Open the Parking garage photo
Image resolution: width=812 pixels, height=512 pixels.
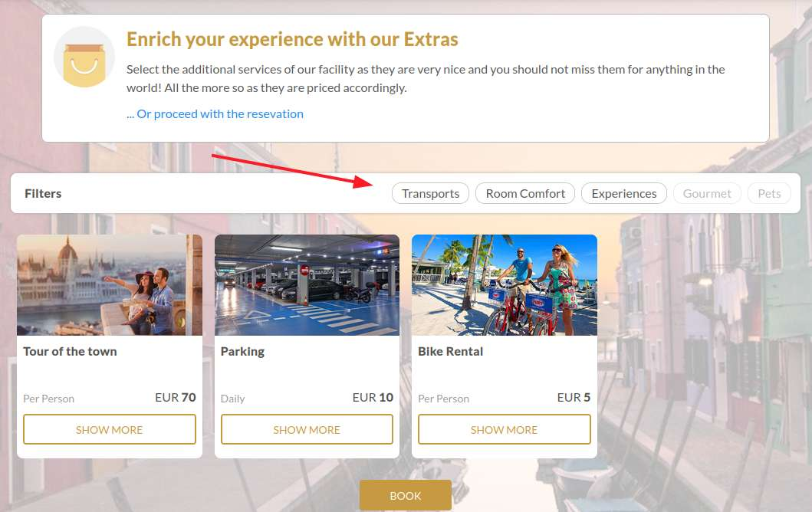pos(307,285)
